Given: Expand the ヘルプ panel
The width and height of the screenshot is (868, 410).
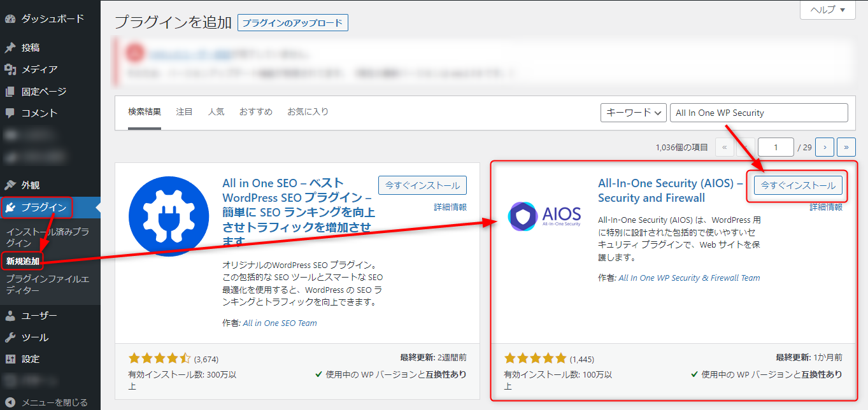Looking at the screenshot, I should [x=827, y=10].
